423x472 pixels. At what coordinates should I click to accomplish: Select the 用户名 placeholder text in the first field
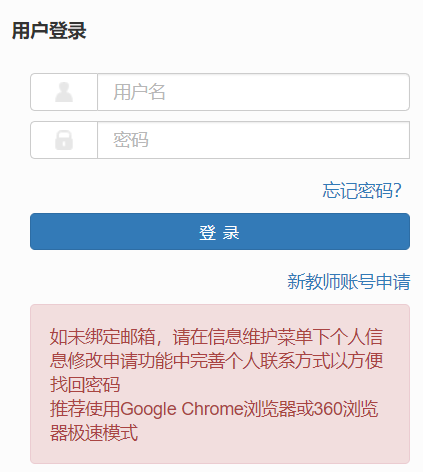[x=139, y=92]
